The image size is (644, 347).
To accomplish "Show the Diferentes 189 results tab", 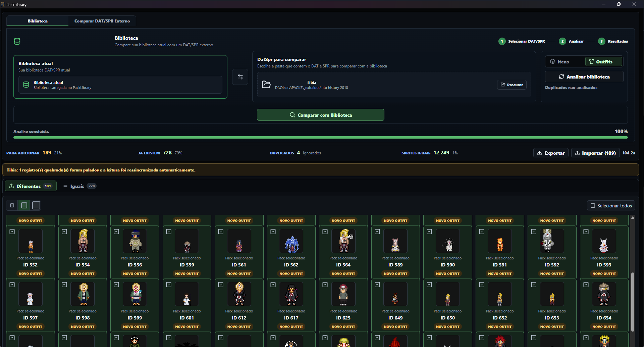I will point(31,186).
